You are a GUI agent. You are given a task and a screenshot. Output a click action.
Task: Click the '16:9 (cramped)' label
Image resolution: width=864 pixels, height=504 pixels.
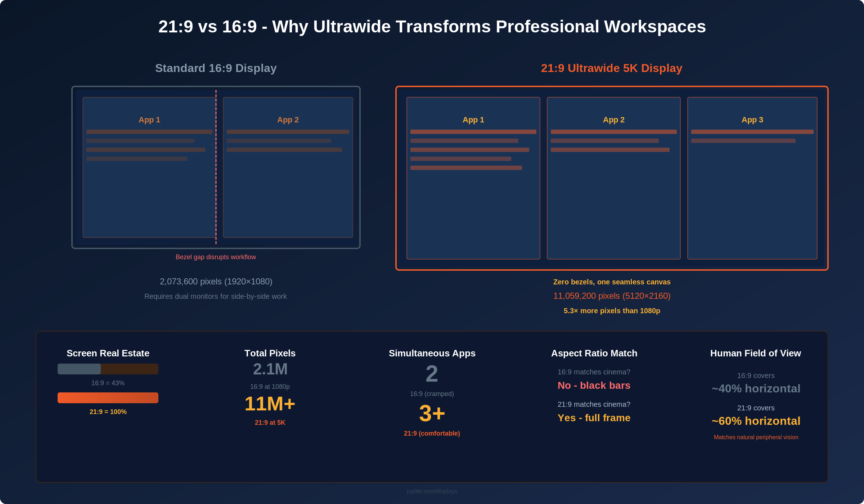(x=432, y=394)
